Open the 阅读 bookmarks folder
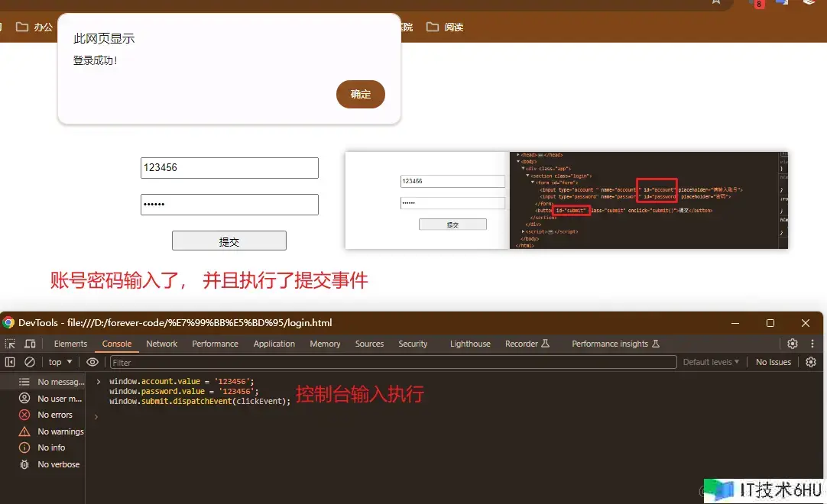The image size is (827, 504). [x=445, y=27]
